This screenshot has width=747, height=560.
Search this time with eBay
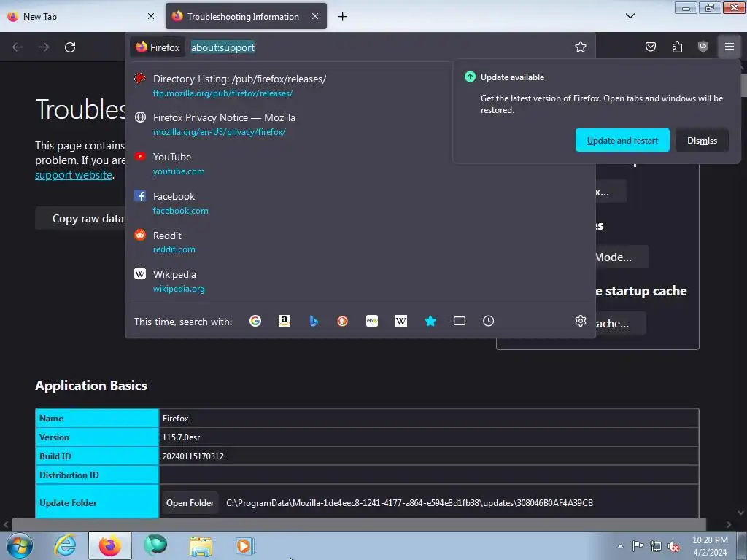tap(372, 321)
